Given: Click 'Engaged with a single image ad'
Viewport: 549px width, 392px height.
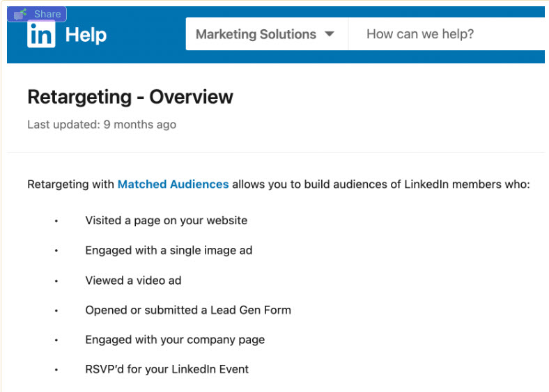Looking at the screenshot, I should click(169, 250).
